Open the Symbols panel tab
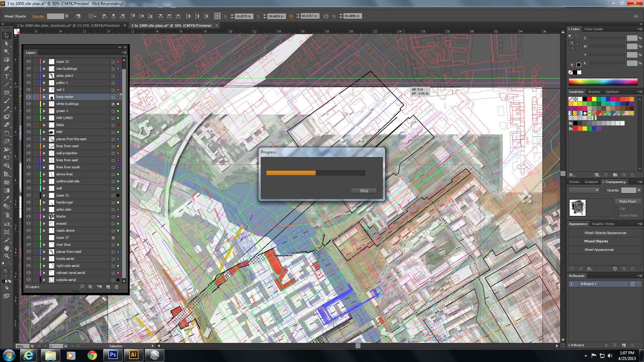 (x=612, y=92)
